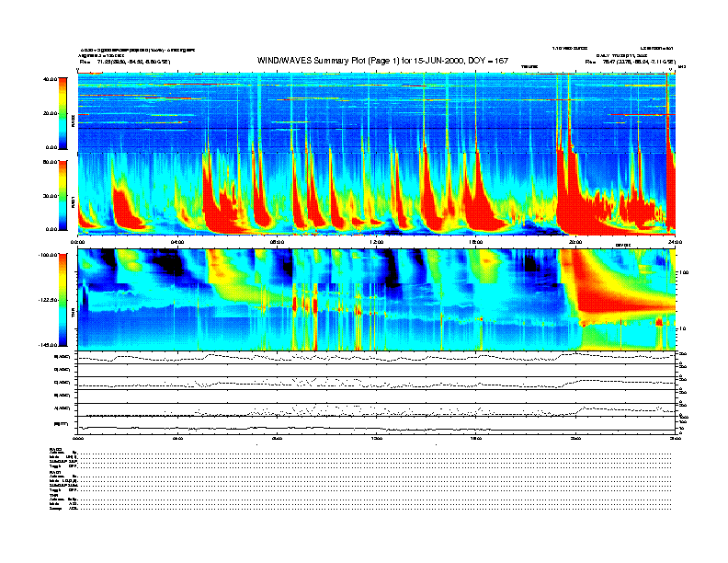This screenshot has height=563, width=728.
Task: Click the vertical RAD1 axis label
Action: point(73,202)
